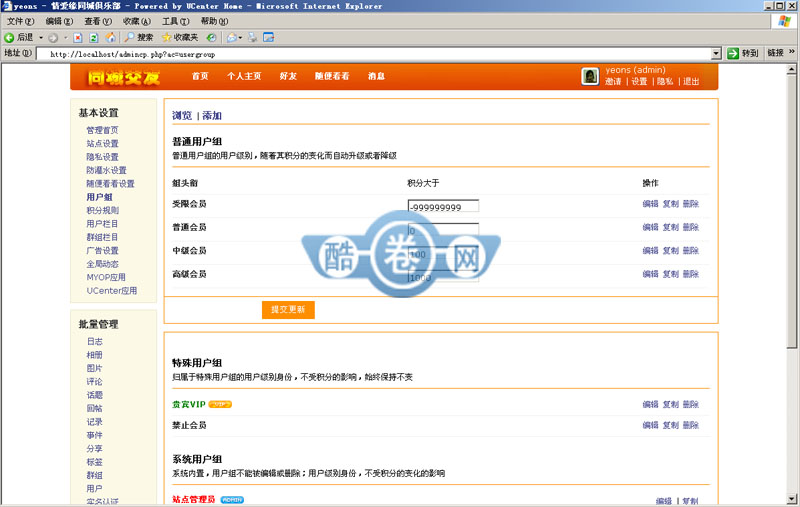Switch to the 浏览 tab link
The height and width of the screenshot is (507, 800).
(x=182, y=116)
